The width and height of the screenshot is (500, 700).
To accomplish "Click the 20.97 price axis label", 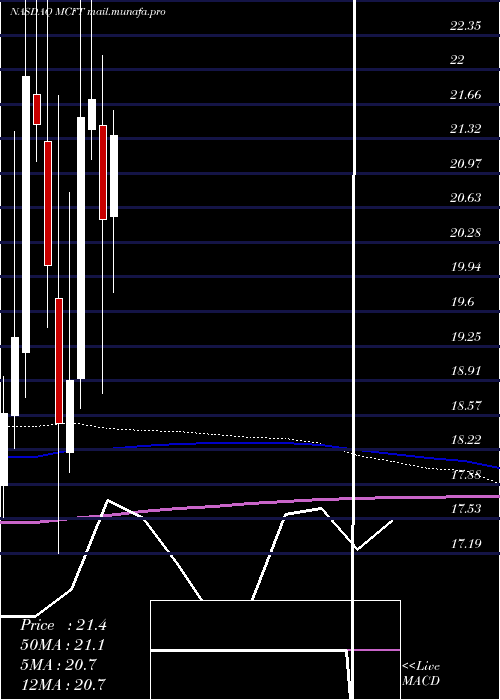I will click(466, 164).
